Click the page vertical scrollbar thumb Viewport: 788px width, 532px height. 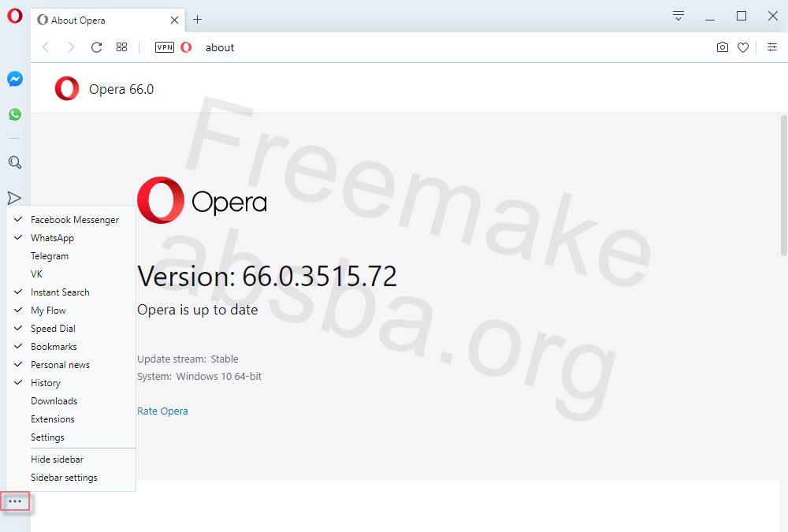pyautogui.click(x=783, y=185)
